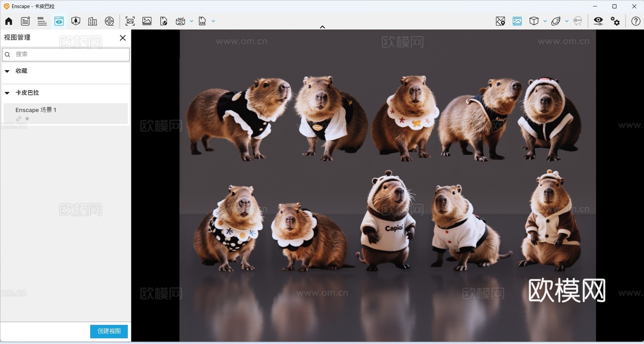Collapse the 收藏 favorites section

7,71
